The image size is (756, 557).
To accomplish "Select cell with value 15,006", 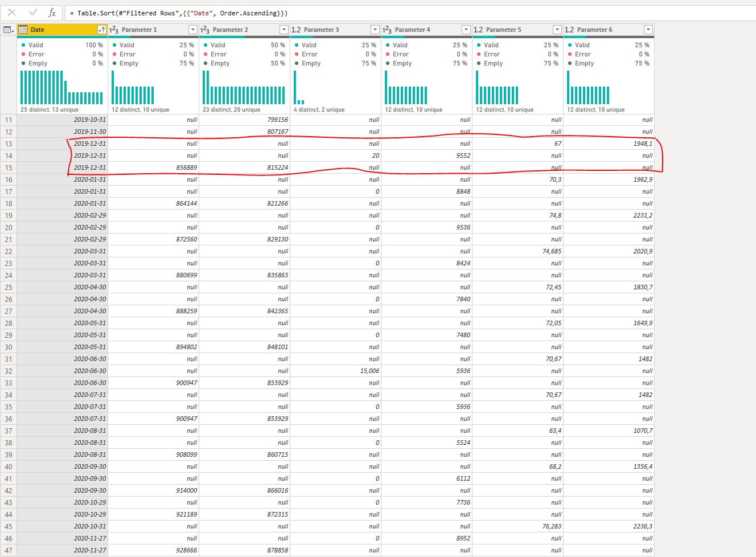I will 335,371.
